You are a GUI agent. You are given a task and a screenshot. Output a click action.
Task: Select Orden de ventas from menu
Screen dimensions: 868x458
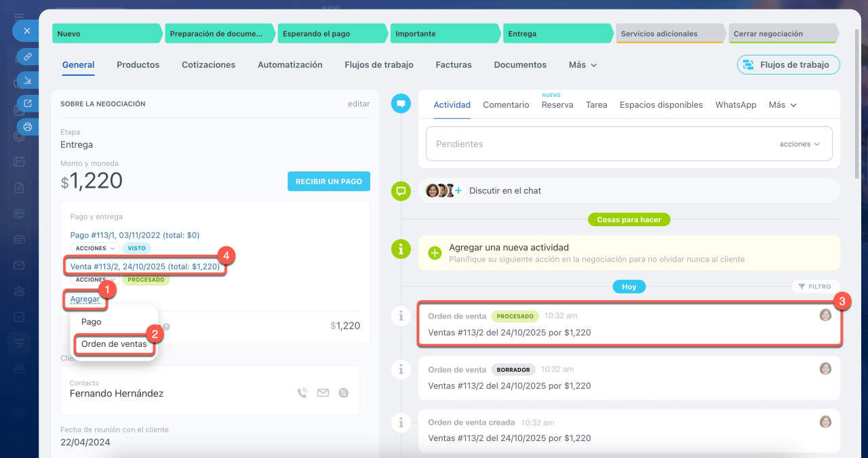tap(114, 344)
